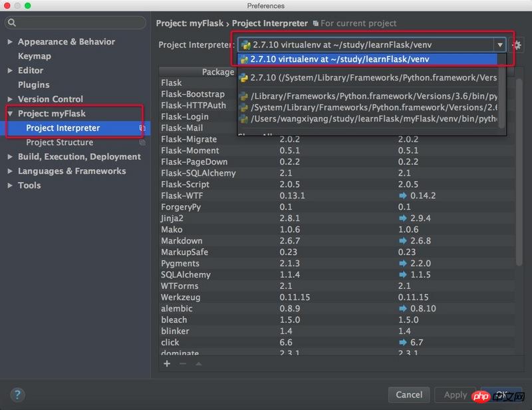Expand Build, Execution, Deployment settings
The image size is (532, 410).
point(10,157)
